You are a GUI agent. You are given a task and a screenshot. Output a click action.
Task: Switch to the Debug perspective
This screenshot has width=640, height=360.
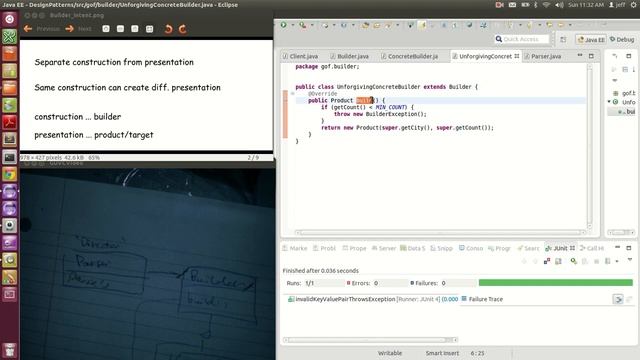[x=622, y=40]
